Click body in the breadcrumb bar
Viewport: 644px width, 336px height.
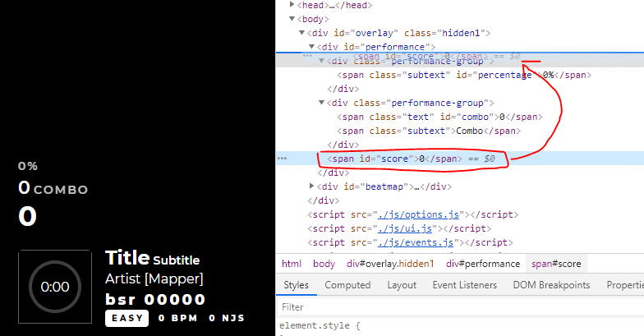coord(324,264)
